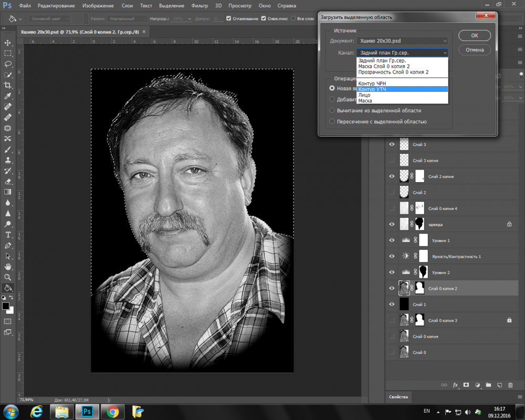Click the add layer style fx icon
Screen dimensions: 525x420
coord(455,385)
